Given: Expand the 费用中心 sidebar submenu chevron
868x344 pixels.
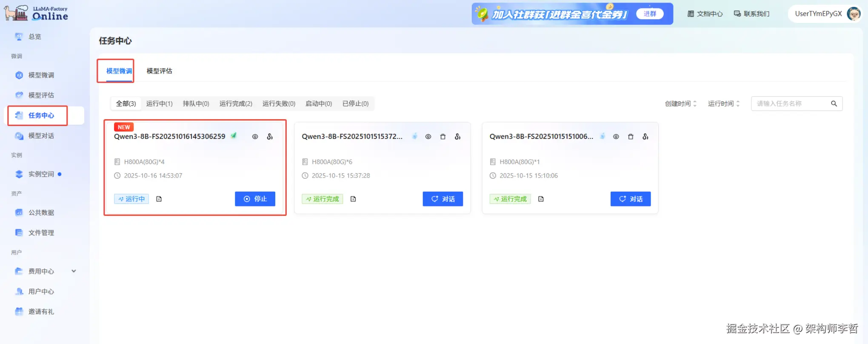Looking at the screenshot, I should 74,271.
